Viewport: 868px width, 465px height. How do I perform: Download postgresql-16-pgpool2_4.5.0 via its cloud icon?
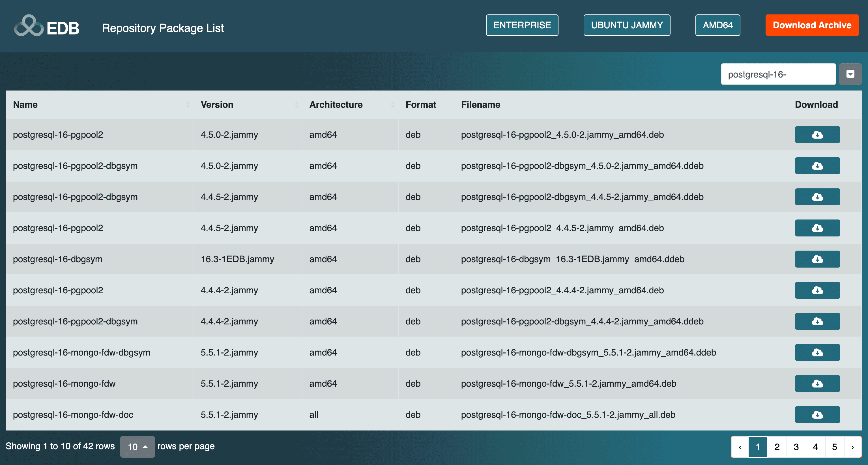[817, 134]
